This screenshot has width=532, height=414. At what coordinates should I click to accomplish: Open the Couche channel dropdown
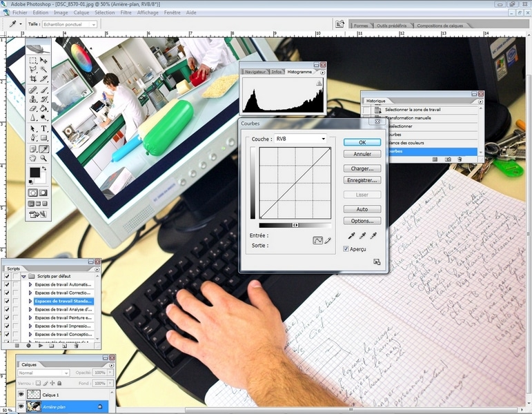click(299, 139)
